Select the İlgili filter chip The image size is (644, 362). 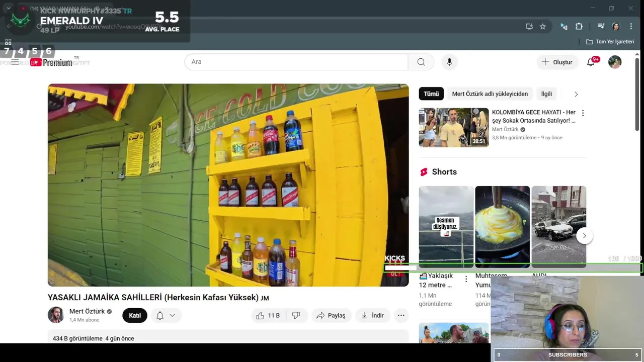[x=546, y=94]
